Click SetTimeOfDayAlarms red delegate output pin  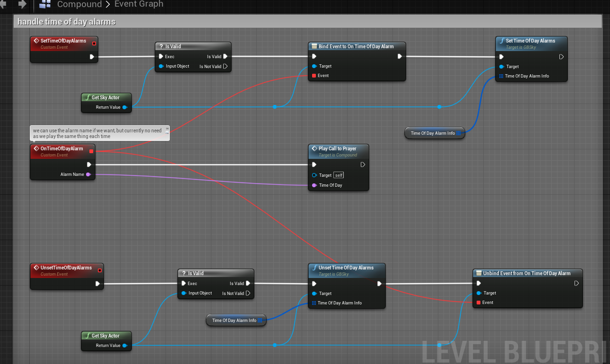(x=94, y=43)
